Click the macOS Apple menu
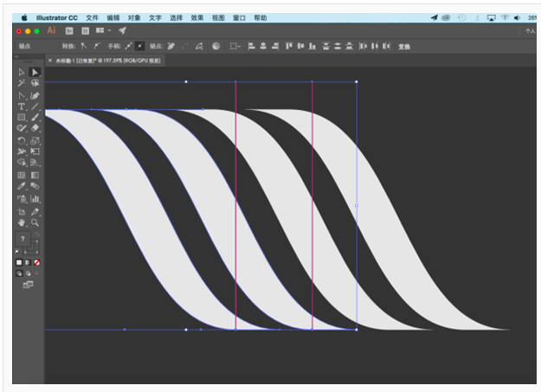This screenshot has height=392, width=541. 23,17
